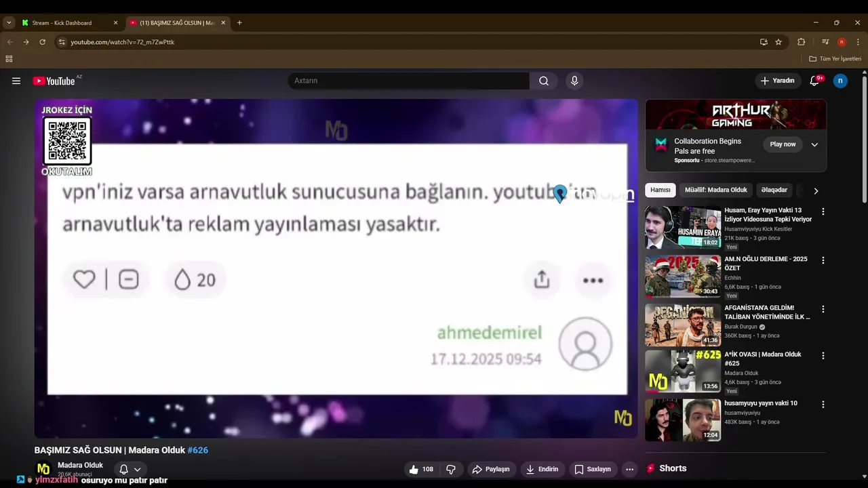
Task: Select the Əlaqədar filter chip
Action: [774, 190]
